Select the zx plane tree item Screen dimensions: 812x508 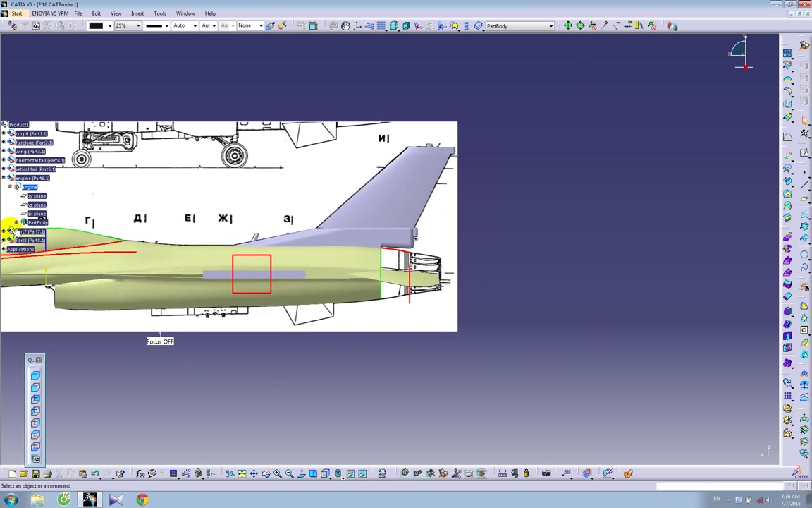(37, 214)
